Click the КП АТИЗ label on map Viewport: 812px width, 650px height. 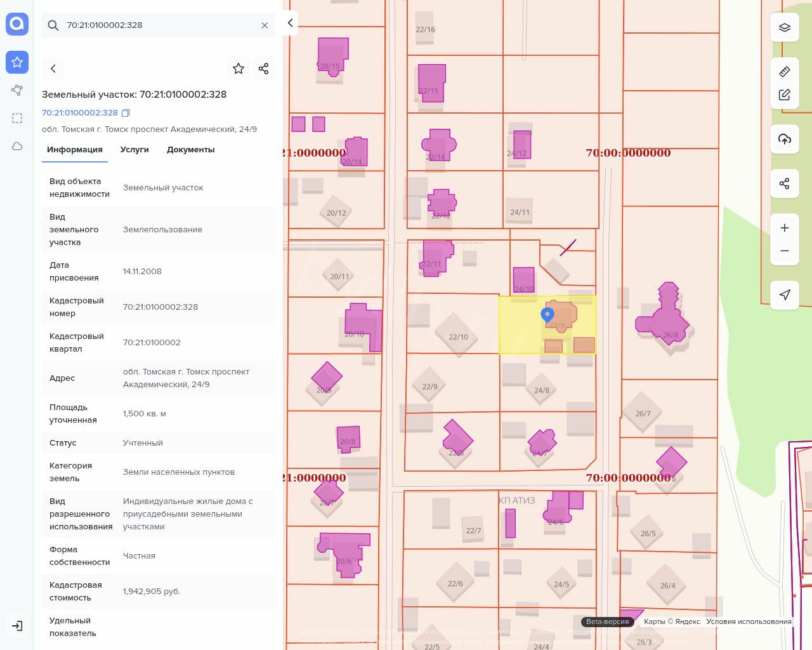pos(517,500)
